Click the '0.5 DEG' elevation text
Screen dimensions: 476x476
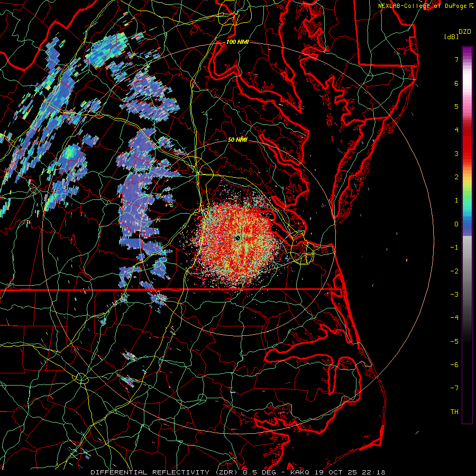click(x=259, y=472)
